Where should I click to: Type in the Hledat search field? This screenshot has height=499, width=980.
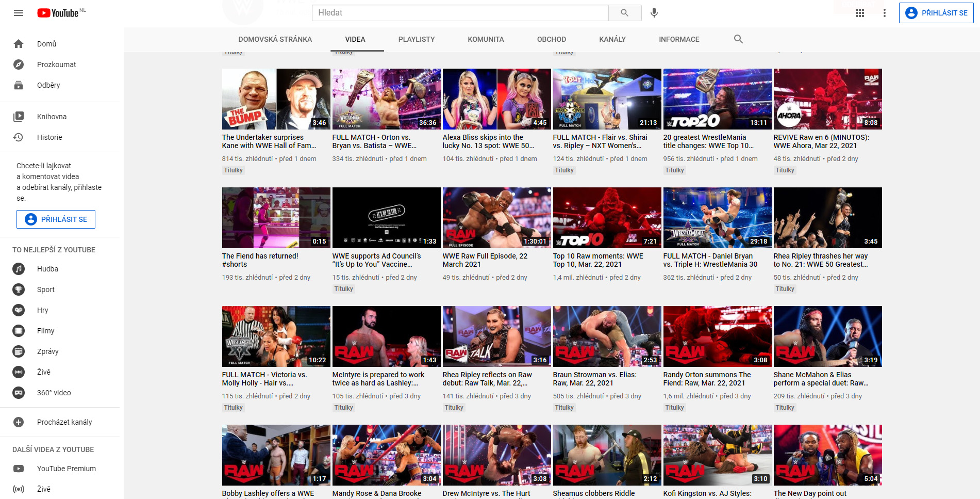(x=459, y=13)
